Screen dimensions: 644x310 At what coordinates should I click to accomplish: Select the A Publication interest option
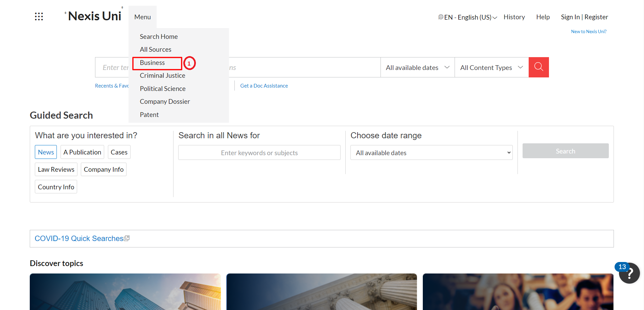coord(82,152)
